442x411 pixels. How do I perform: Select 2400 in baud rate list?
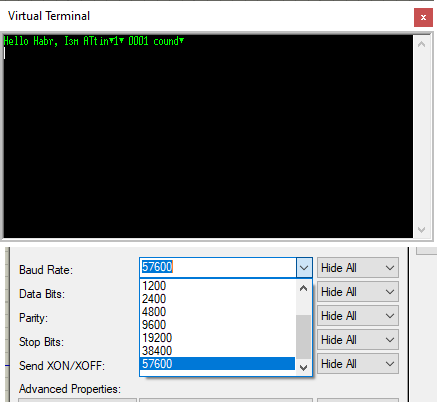217,299
